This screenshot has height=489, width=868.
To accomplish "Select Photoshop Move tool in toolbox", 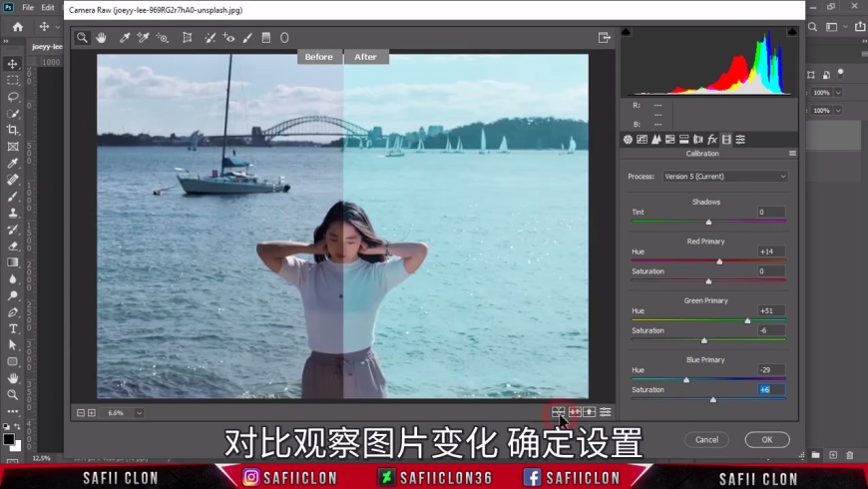I will 13,64.
